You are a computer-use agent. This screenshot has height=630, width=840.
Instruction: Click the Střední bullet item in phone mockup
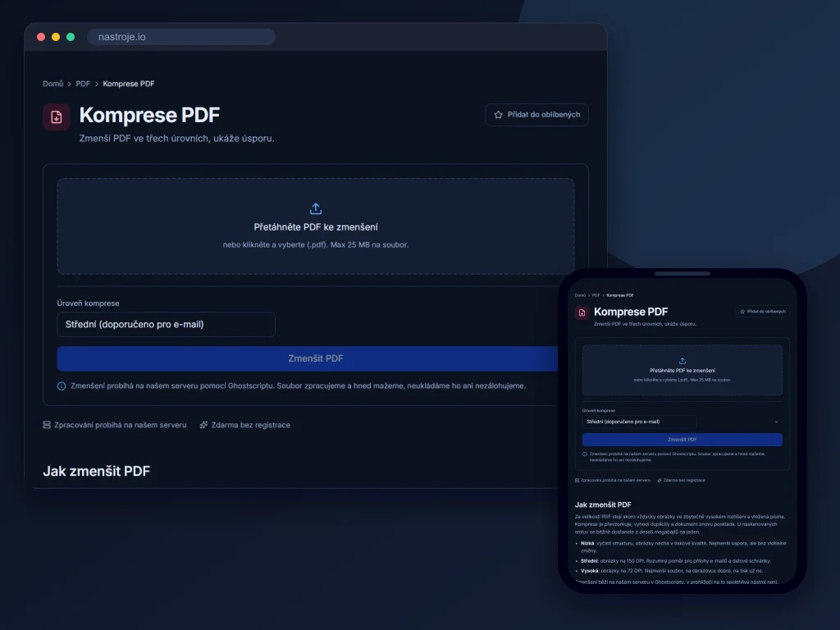(675, 561)
